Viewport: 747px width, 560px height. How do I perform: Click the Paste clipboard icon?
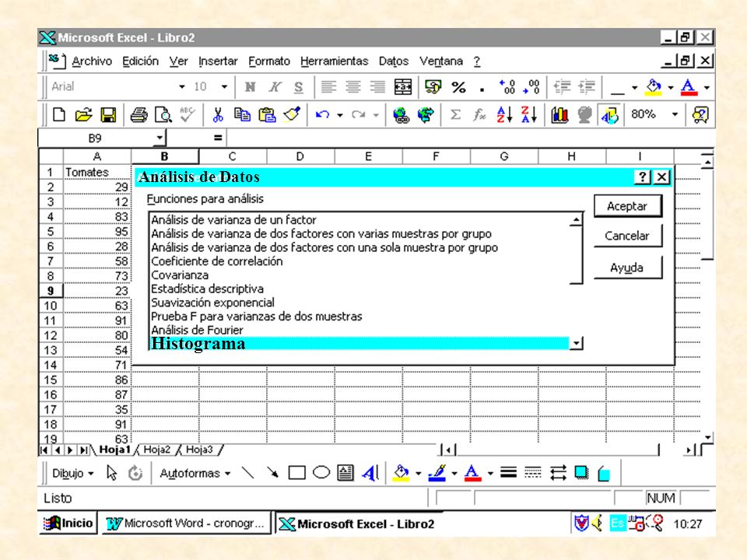click(x=267, y=115)
